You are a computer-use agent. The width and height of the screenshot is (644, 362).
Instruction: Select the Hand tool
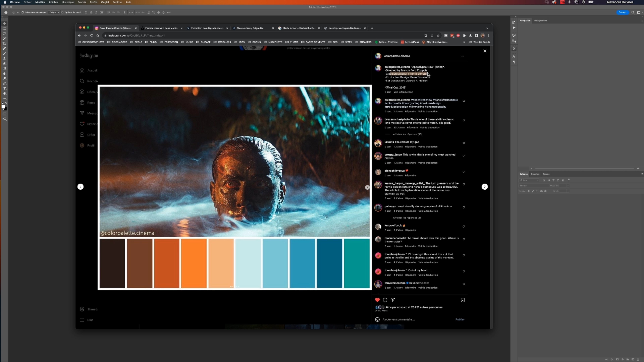point(4,94)
